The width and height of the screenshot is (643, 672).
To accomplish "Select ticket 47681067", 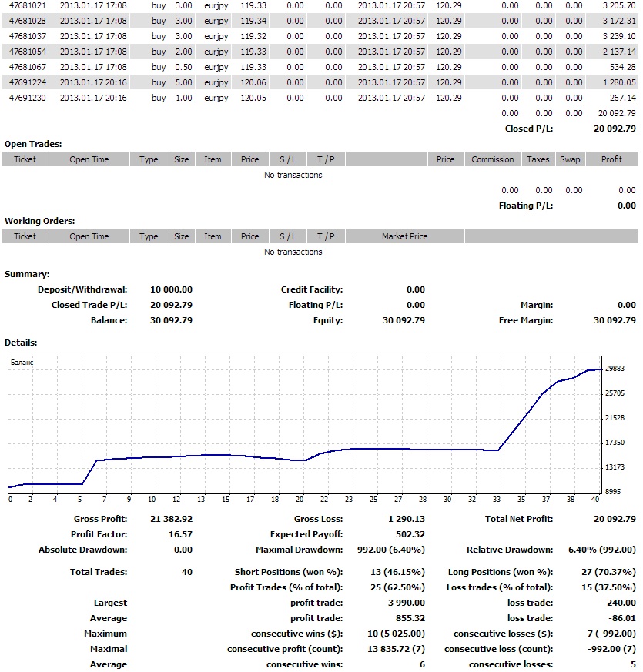I will [x=28, y=67].
